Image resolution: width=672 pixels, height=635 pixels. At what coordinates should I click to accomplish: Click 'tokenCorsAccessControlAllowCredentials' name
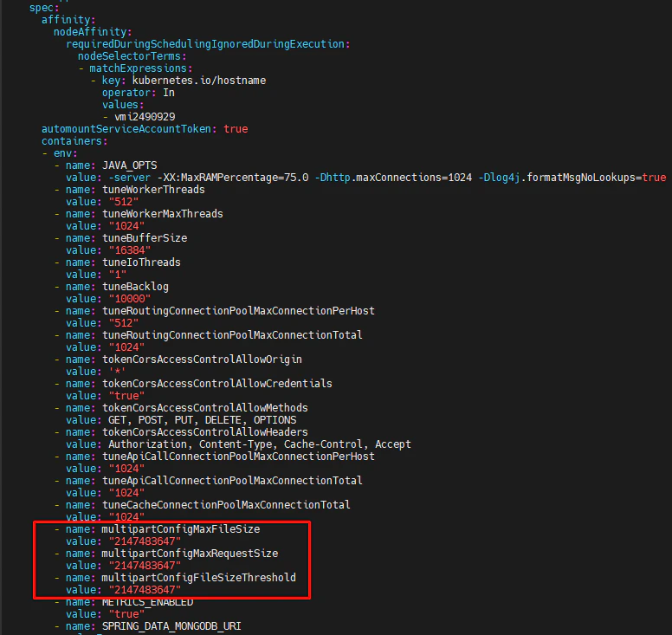pos(217,384)
